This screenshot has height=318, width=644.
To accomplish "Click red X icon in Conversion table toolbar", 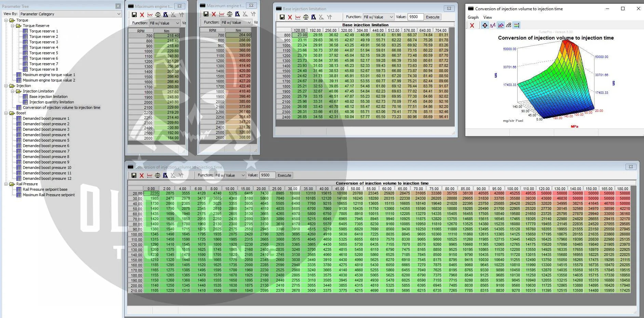I will click(x=142, y=175).
